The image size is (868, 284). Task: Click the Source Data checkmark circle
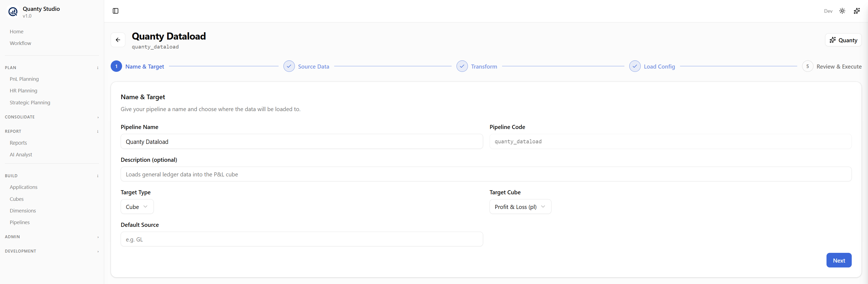point(289,66)
